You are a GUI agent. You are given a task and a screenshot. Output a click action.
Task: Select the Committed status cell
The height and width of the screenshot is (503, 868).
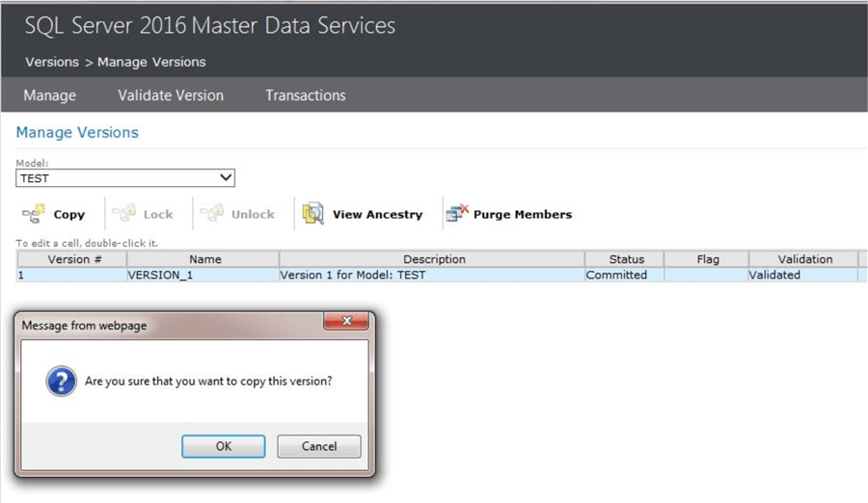pyautogui.click(x=624, y=275)
